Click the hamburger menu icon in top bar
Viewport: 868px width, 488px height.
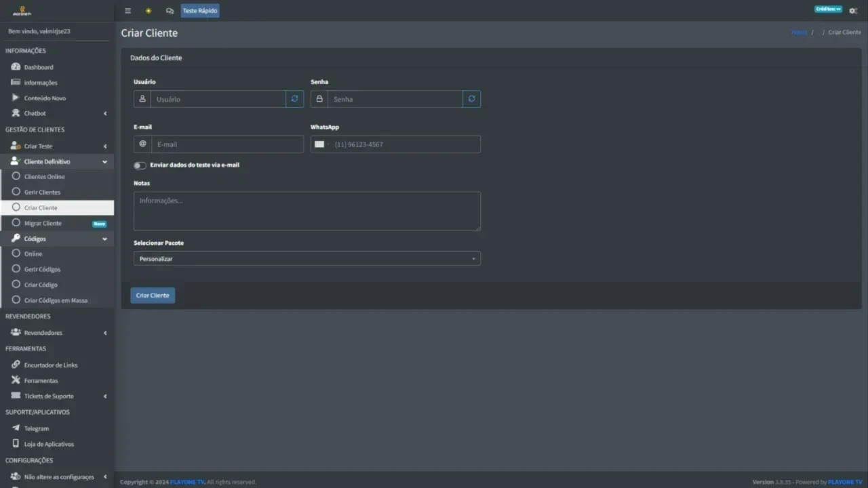pyautogui.click(x=127, y=11)
